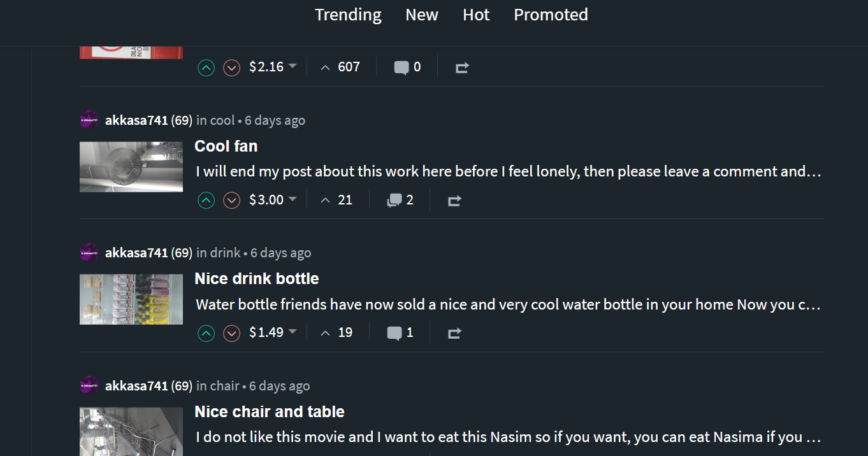Expand the $1.49 payout details dropdown
Viewport: 868px width, 456px height.
293,332
